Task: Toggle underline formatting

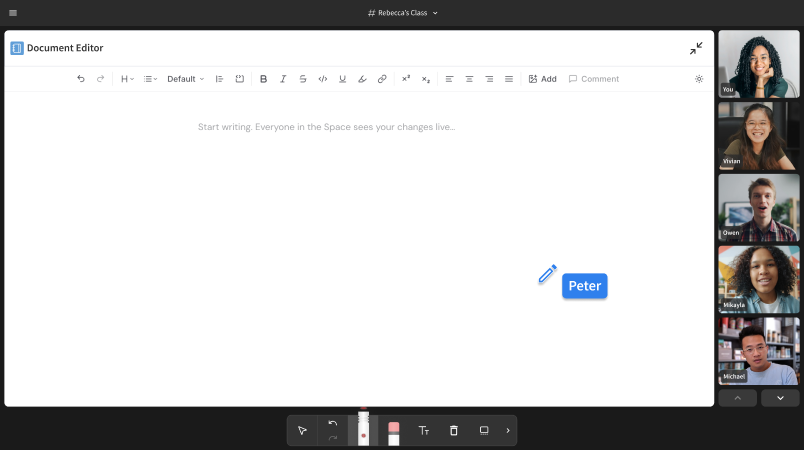Action: (x=343, y=79)
